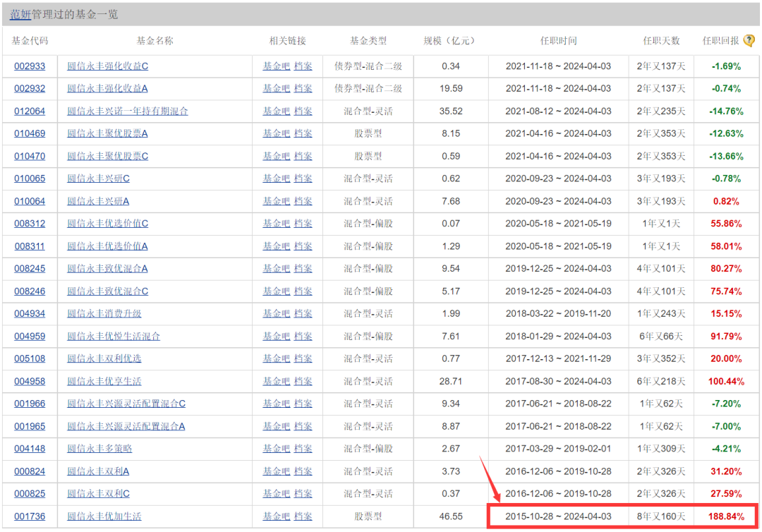Screen dimensions: 762x532
Task: Open fund code 004959 link
Action: pos(30,337)
